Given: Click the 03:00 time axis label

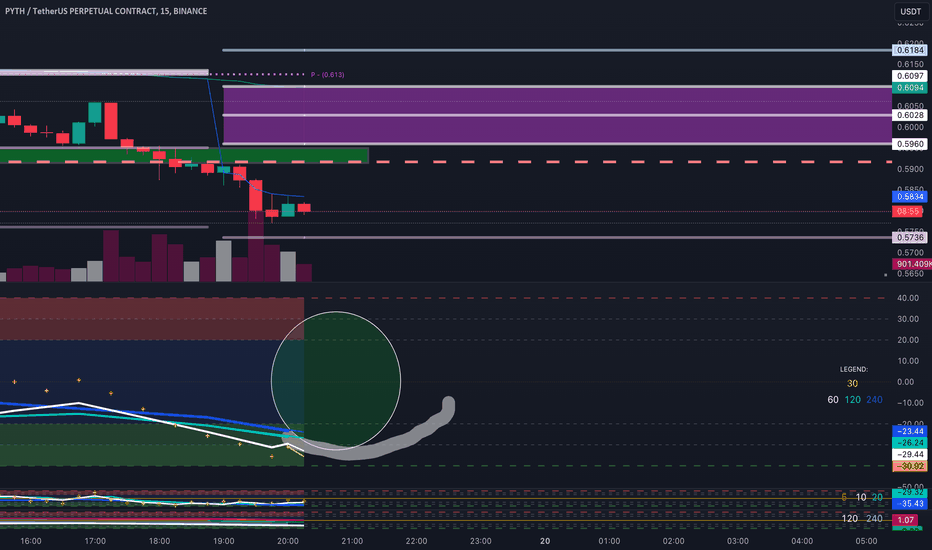Looking at the screenshot, I should coord(738,541).
